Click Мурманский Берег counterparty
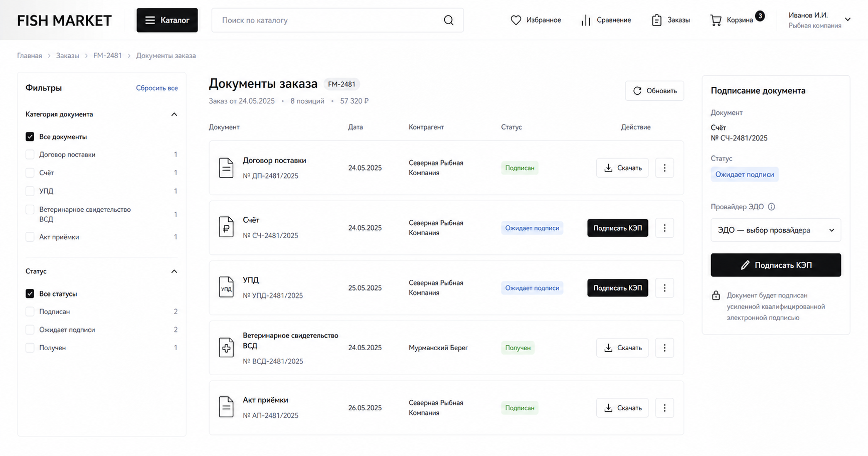This screenshot has height=456, width=868. coord(438,348)
